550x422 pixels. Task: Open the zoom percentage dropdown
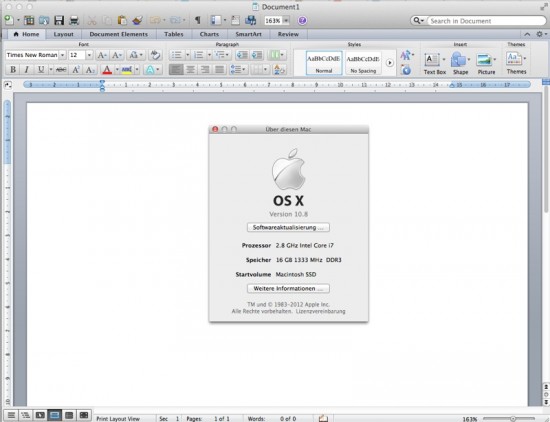[x=286, y=21]
